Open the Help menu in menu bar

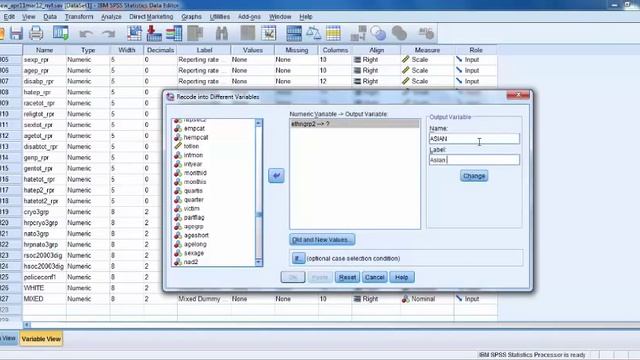click(x=306, y=17)
